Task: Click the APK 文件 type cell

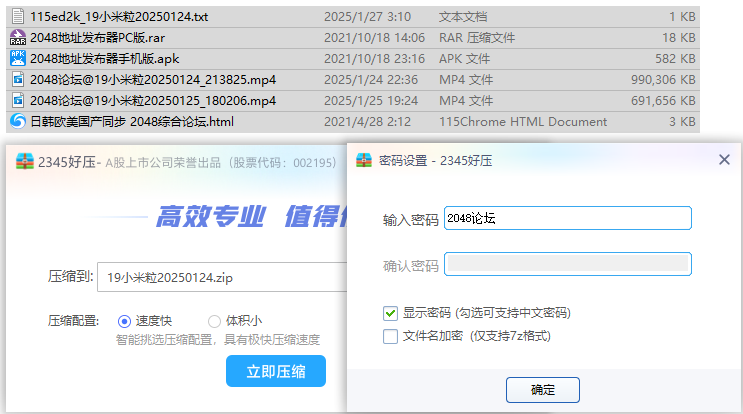Action: coord(464,59)
